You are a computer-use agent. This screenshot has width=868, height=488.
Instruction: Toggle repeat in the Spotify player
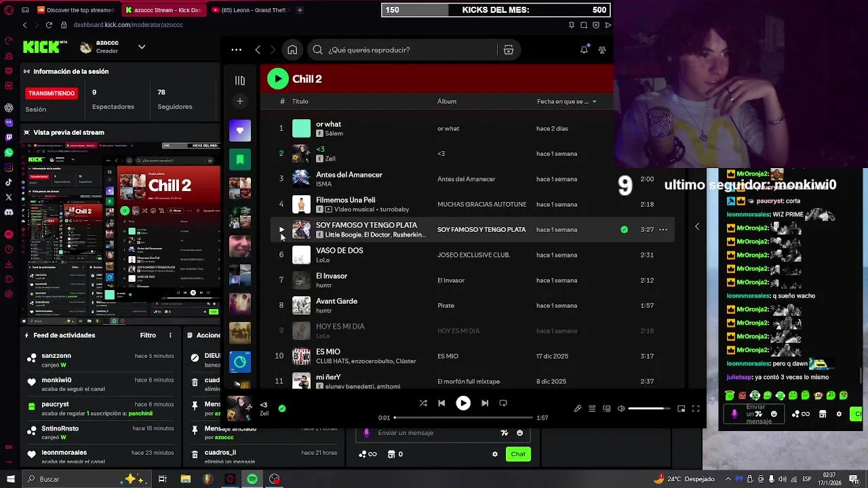[x=503, y=403]
